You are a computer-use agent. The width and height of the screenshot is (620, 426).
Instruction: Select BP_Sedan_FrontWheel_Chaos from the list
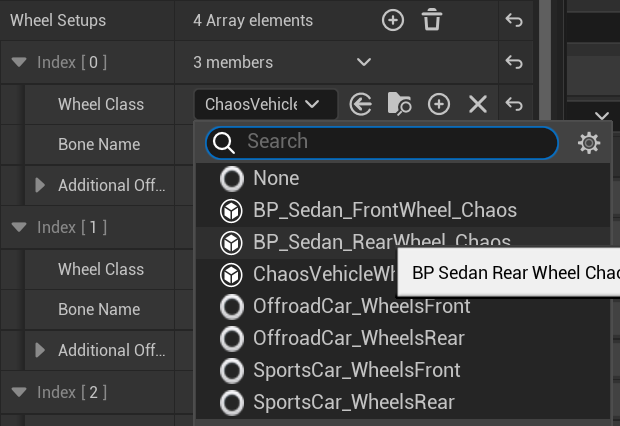click(384, 210)
